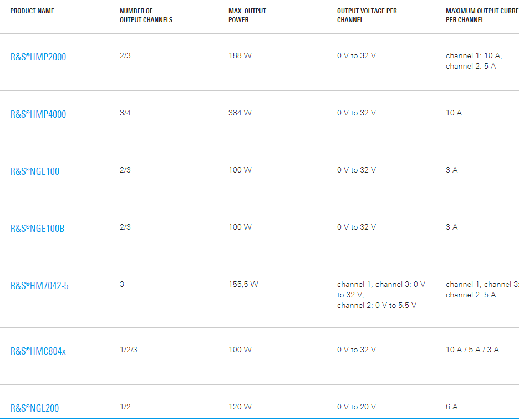Select HMP2000's channel 1: 10 A current cell
This screenshot has width=519, height=420.
click(x=474, y=61)
